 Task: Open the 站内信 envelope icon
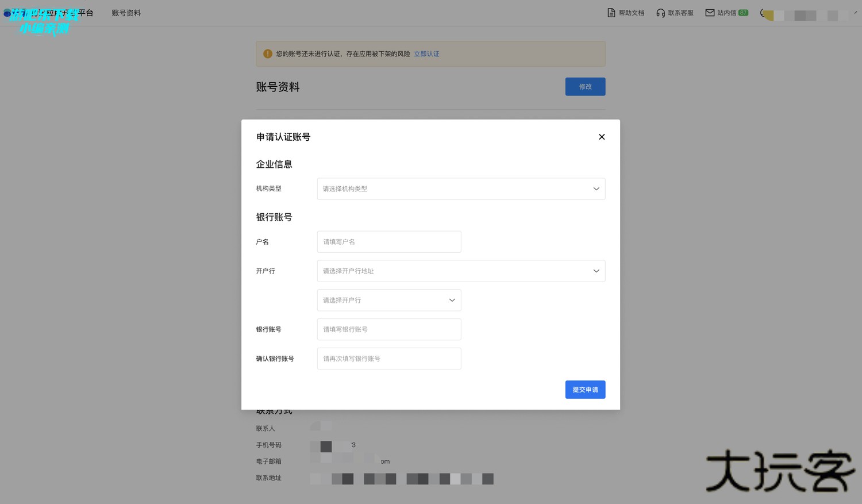pos(710,13)
